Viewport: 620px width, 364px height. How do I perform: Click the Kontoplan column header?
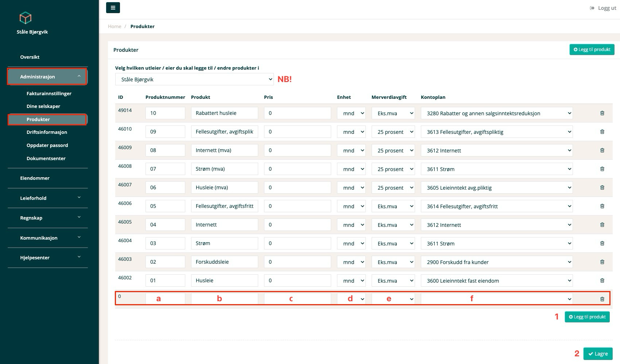pos(433,97)
